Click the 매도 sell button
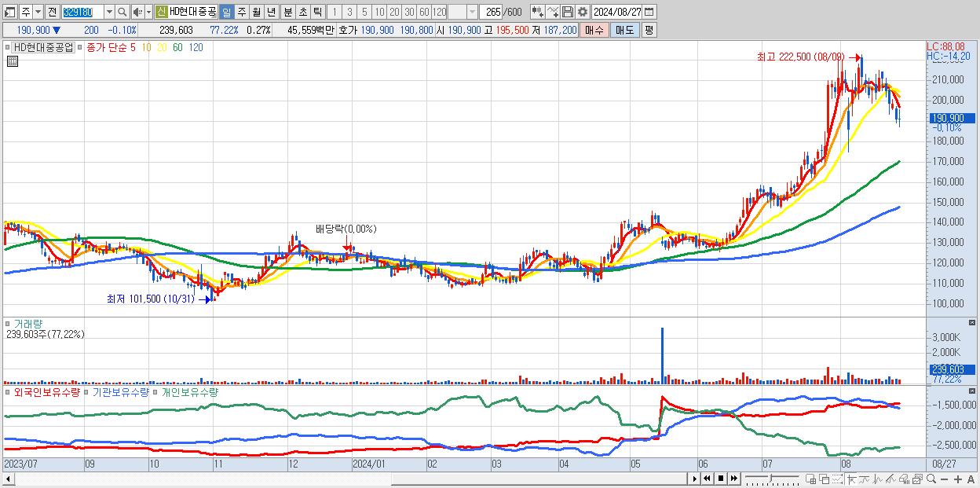Viewport: 980px width, 488px height. coord(625,30)
